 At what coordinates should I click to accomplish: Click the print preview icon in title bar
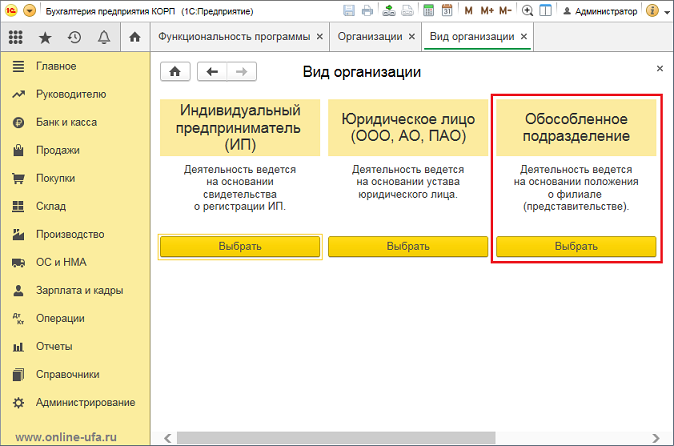point(407,11)
